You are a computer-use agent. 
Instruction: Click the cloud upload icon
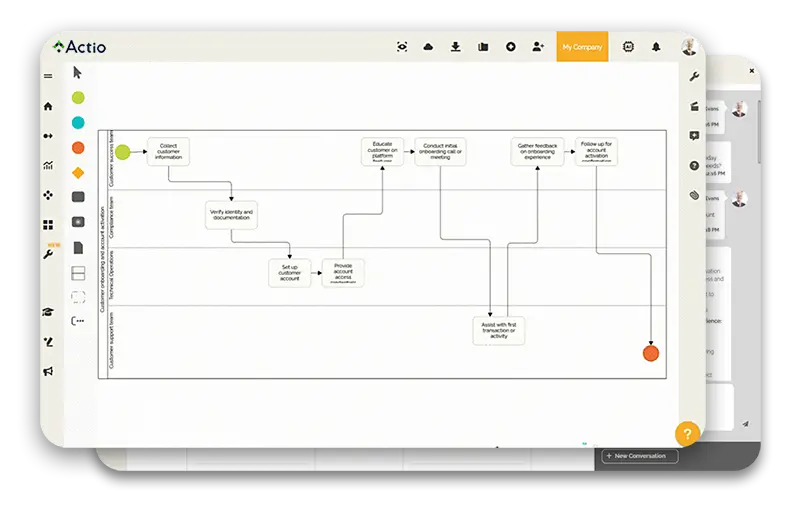pos(429,47)
